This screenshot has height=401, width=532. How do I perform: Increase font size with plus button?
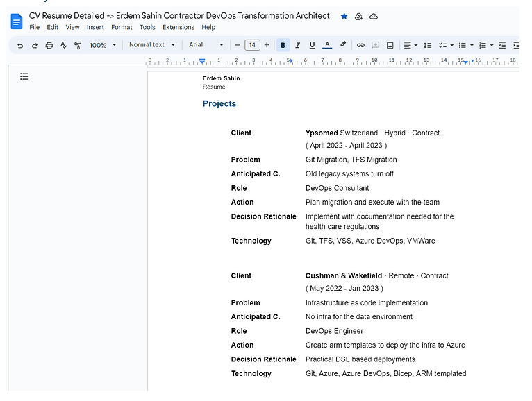pos(267,45)
